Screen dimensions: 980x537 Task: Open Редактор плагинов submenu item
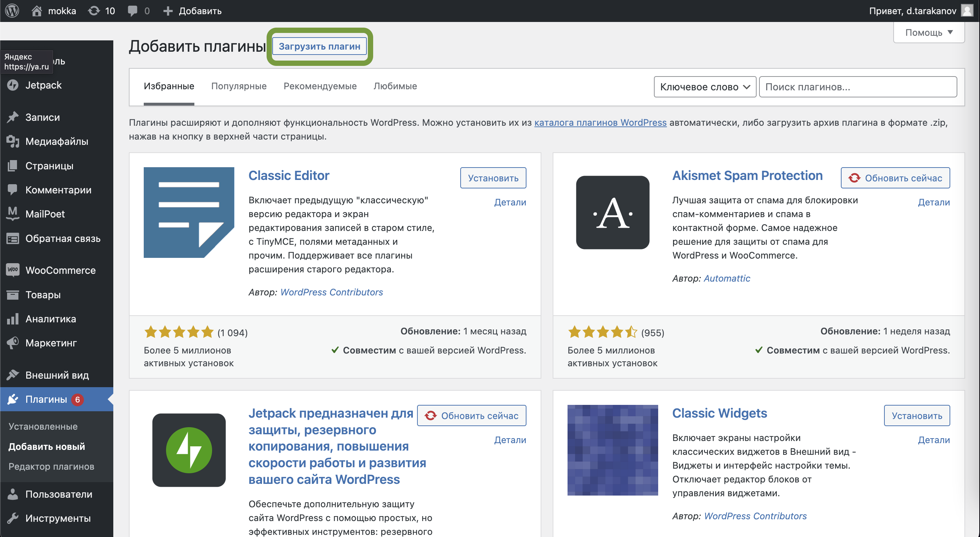pos(51,466)
